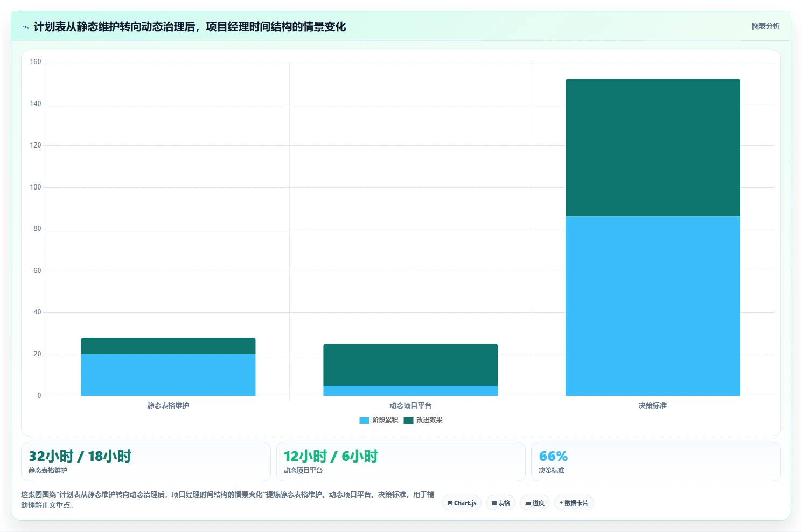The height and width of the screenshot is (532, 802).
Task: Click the blue bar segment for 静态表格维护
Action: coord(168,375)
